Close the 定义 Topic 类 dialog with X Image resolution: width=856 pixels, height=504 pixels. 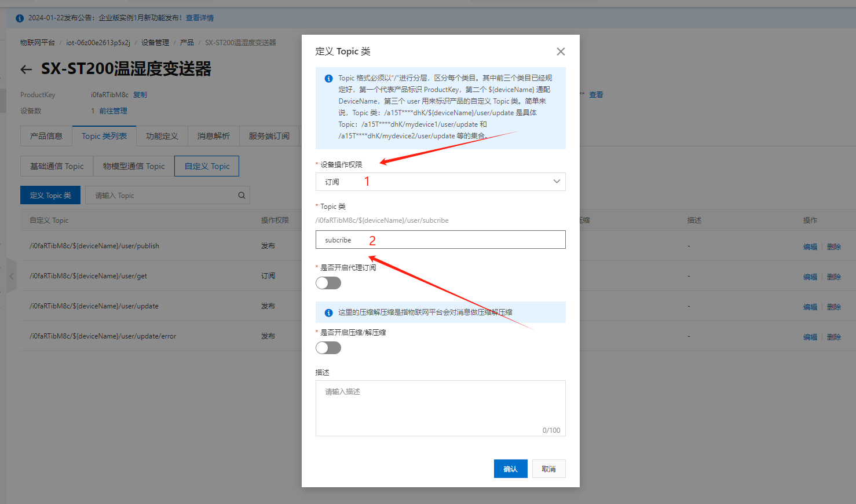coord(561,51)
